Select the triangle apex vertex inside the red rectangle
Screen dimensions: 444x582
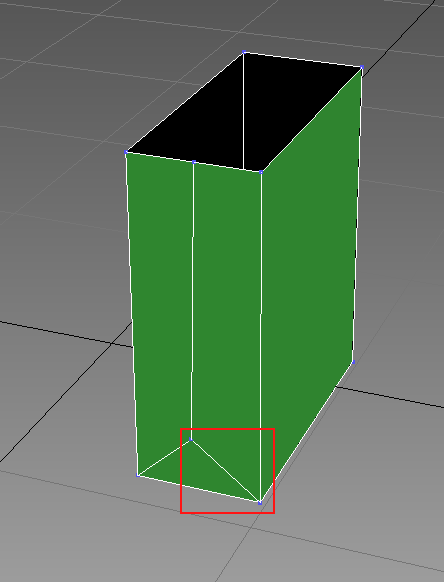(x=191, y=439)
